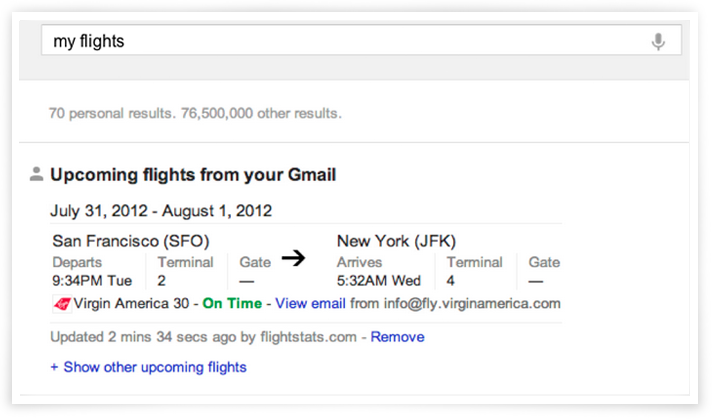Click the Virgin America red logo icon
Screen dimensions: 712x419
pos(61,303)
